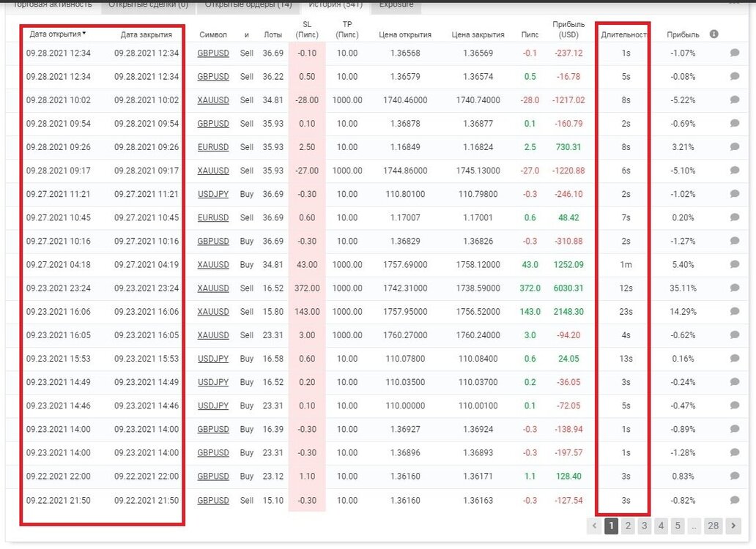Go to page 3 in pagination
This screenshot has width=756, height=549.
coord(644,526)
